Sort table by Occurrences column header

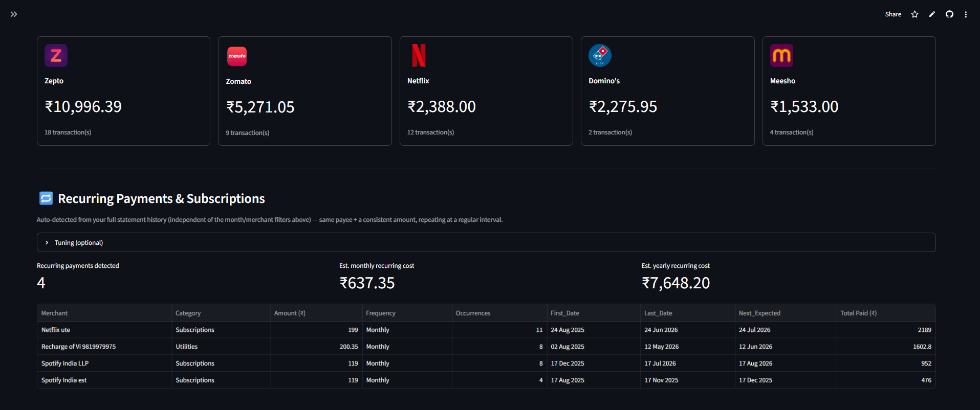499,313
